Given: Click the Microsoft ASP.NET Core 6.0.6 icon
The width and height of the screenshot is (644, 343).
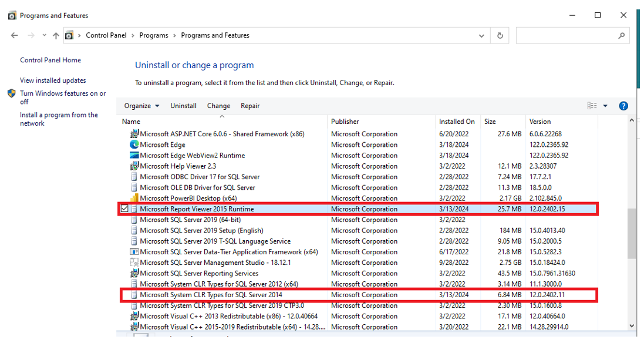Looking at the screenshot, I should click(x=134, y=134).
